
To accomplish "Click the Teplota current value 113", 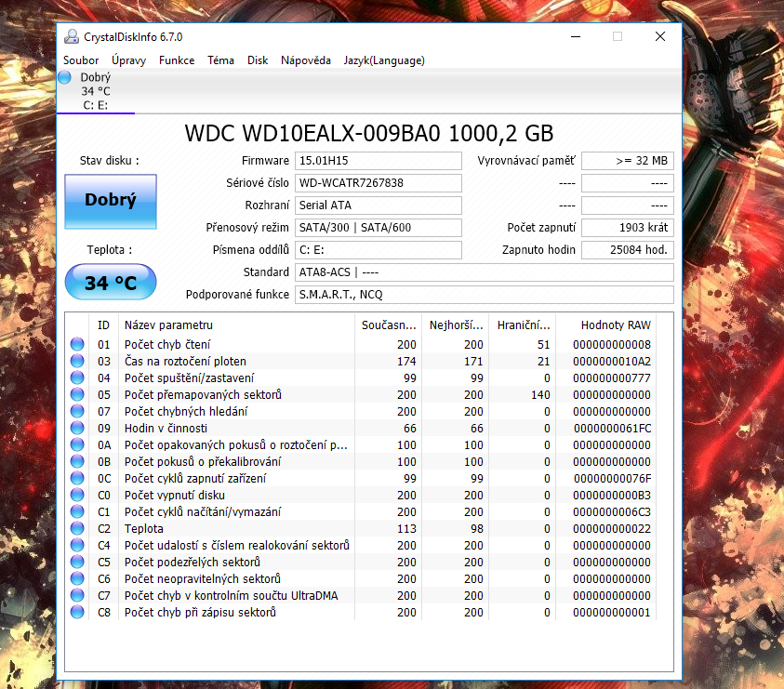I will pyautogui.click(x=406, y=529).
